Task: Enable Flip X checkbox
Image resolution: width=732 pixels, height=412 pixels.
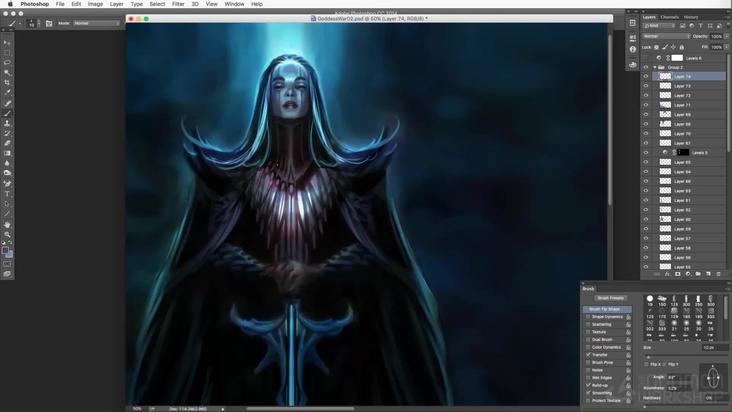Action: pyautogui.click(x=647, y=364)
